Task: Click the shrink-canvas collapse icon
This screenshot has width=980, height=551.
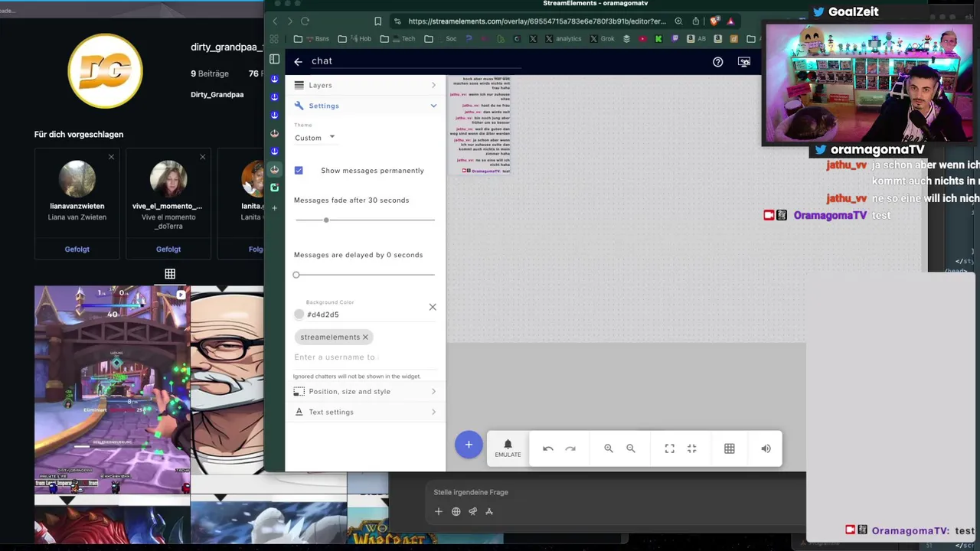Action: click(x=692, y=448)
